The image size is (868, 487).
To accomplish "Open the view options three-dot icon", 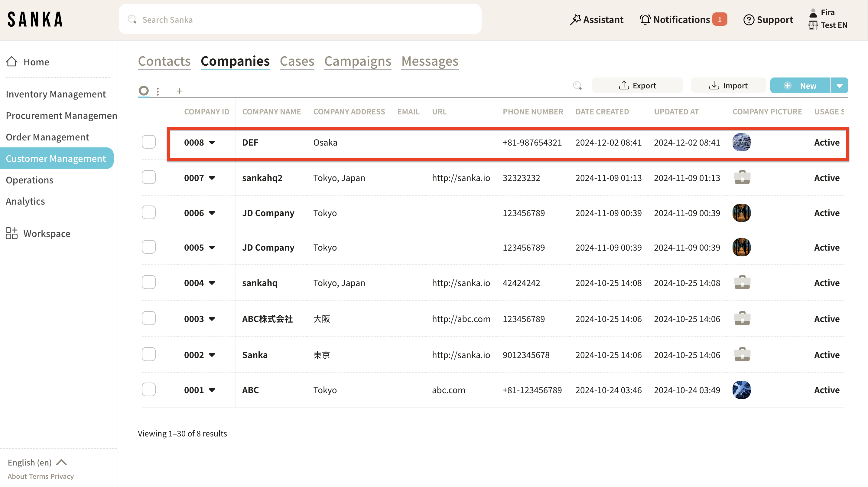I will pos(158,91).
